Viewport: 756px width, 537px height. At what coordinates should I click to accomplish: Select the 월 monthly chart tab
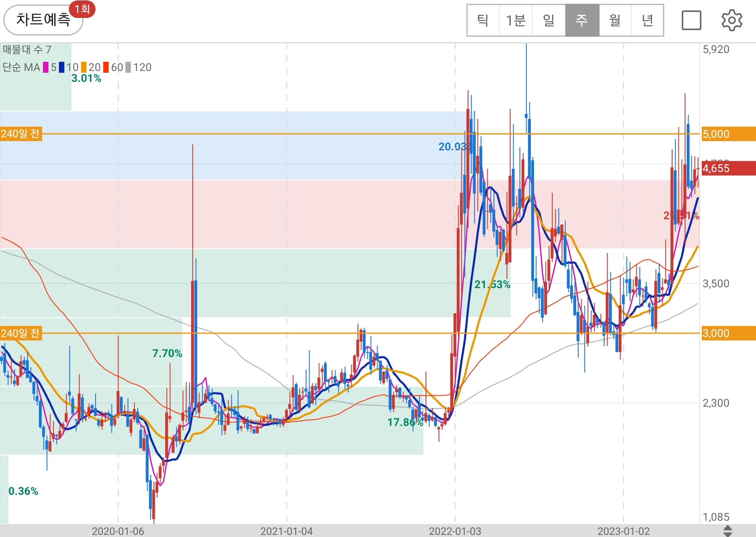615,20
